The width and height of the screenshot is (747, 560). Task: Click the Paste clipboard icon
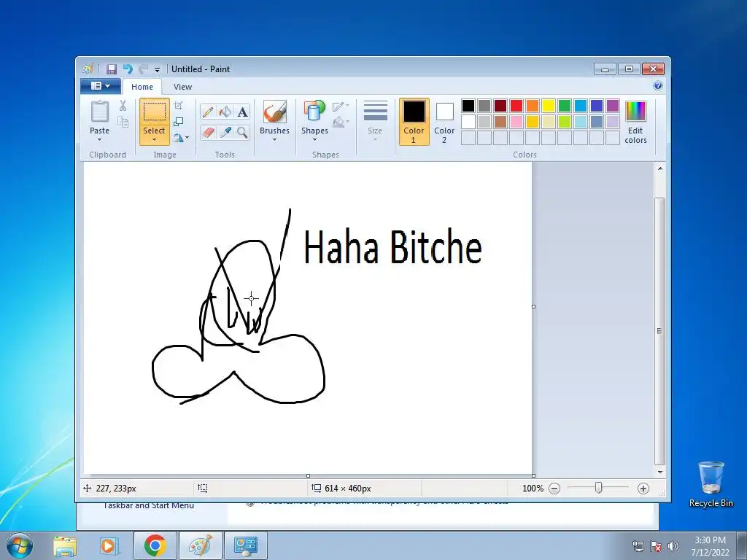(x=99, y=112)
